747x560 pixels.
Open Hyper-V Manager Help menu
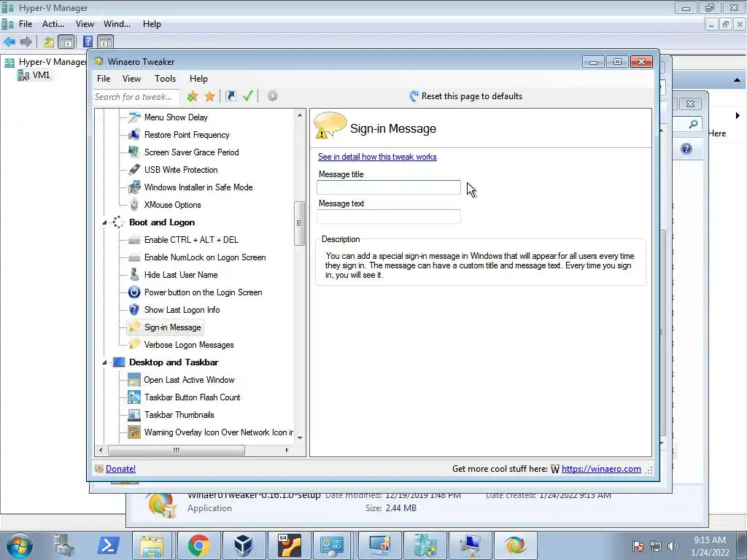click(x=152, y=24)
